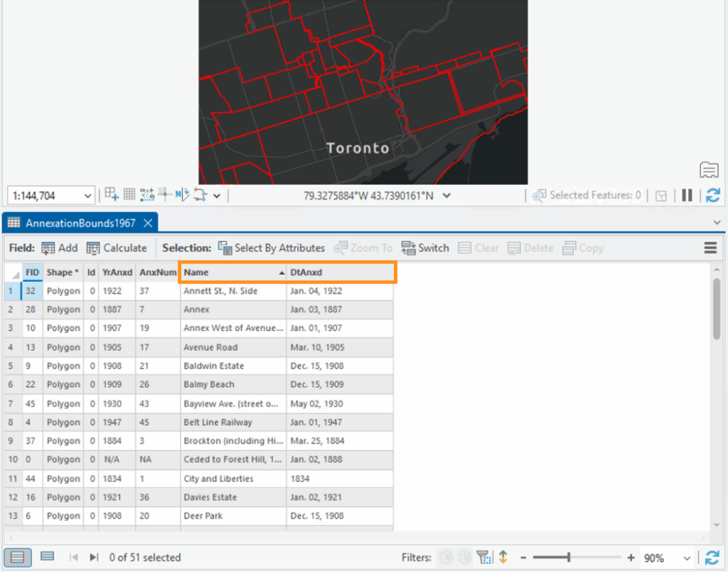
Task: Toggle filter by extent icon
Action: pyautogui.click(x=483, y=558)
